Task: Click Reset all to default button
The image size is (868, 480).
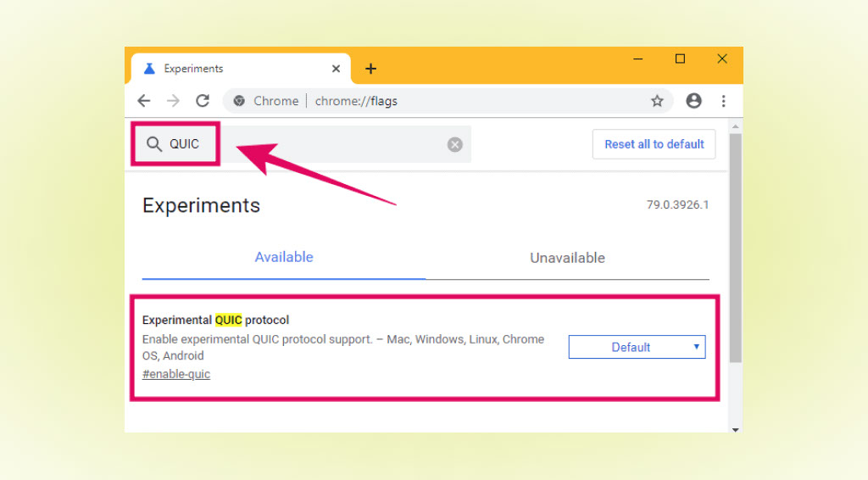Action: (x=654, y=144)
